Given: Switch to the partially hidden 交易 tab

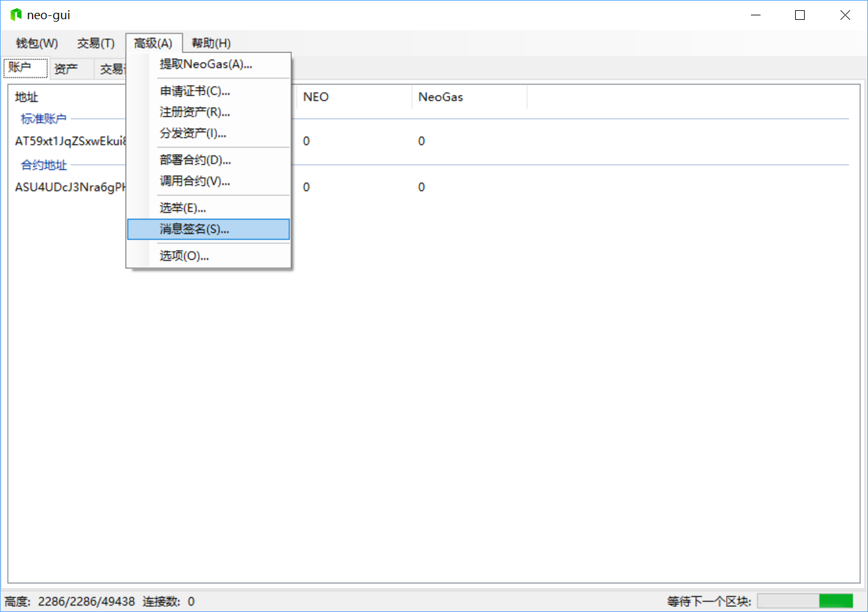Looking at the screenshot, I should pos(111,68).
